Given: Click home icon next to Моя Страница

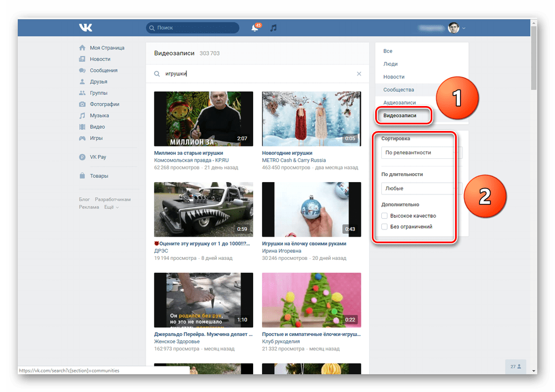Looking at the screenshot, I should point(82,48).
